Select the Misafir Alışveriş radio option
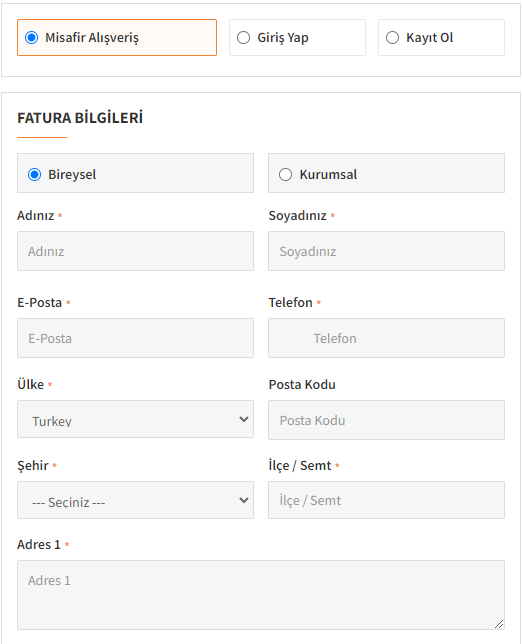Screen dimensions: 523x644 [x=32, y=37]
